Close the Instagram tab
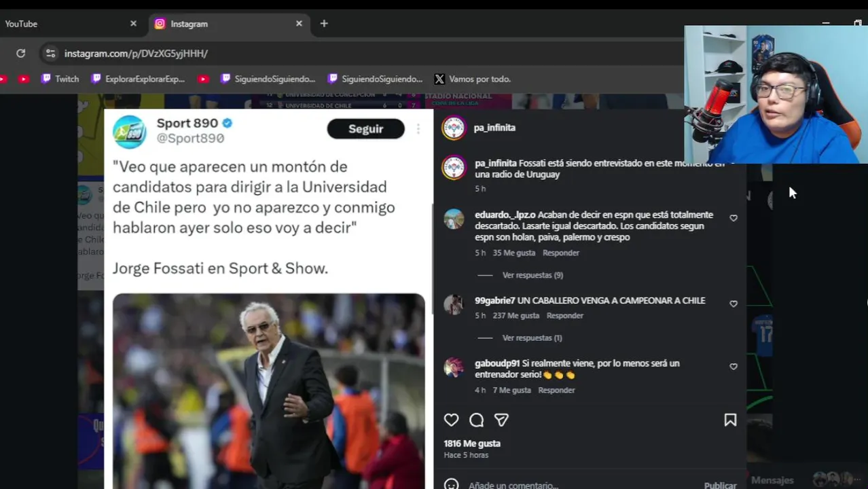The width and height of the screenshot is (868, 489). 299,24
